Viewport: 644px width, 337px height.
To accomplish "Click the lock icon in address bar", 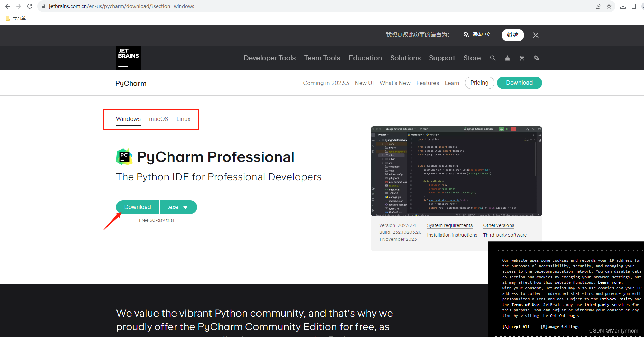I will [x=44, y=6].
